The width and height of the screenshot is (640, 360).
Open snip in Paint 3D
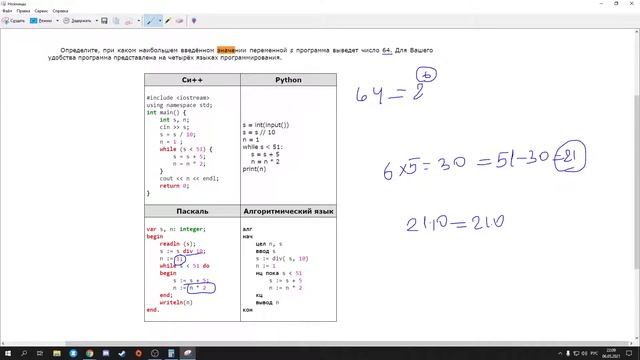194,21
